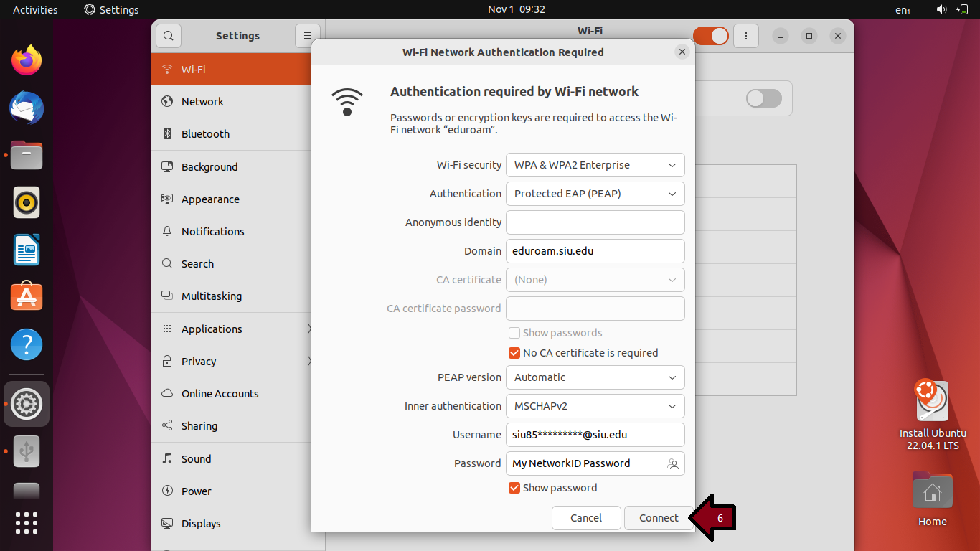
Task: Open Rhythmbox music player
Action: [26, 202]
